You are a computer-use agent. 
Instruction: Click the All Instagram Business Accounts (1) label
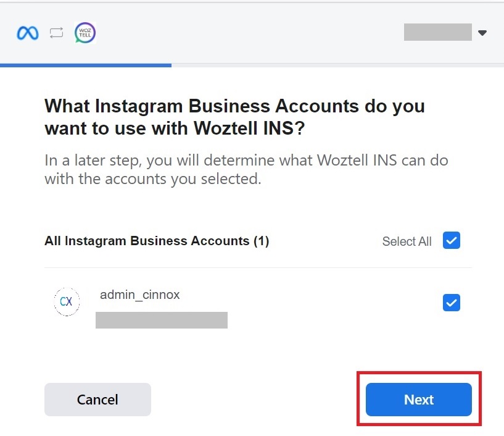pos(157,241)
